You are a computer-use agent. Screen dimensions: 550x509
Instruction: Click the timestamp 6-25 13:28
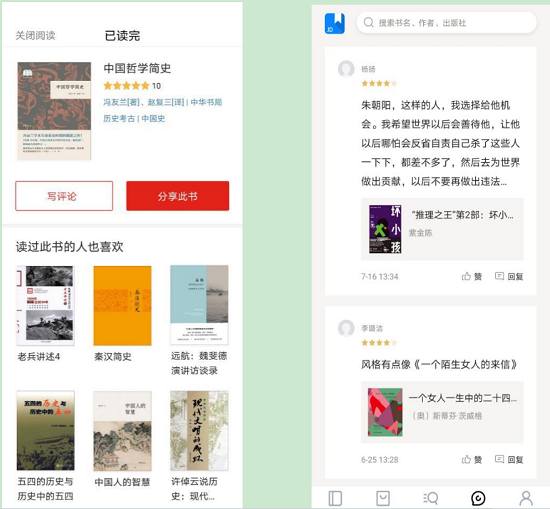point(380,460)
